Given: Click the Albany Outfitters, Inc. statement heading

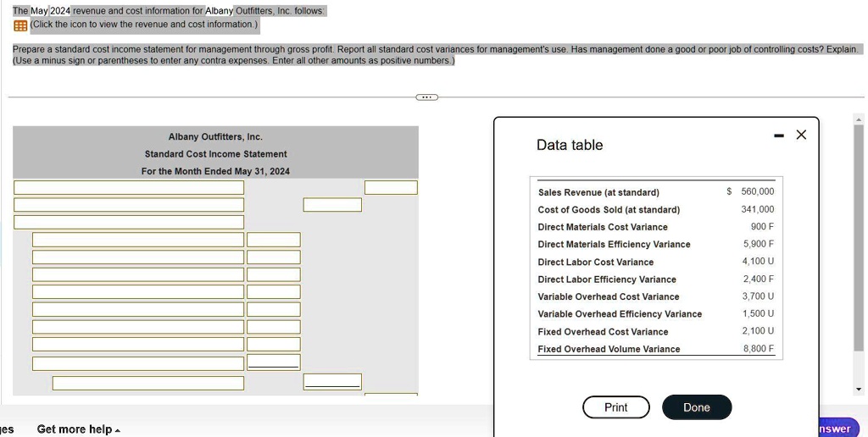Looking at the screenshot, I should point(216,137).
